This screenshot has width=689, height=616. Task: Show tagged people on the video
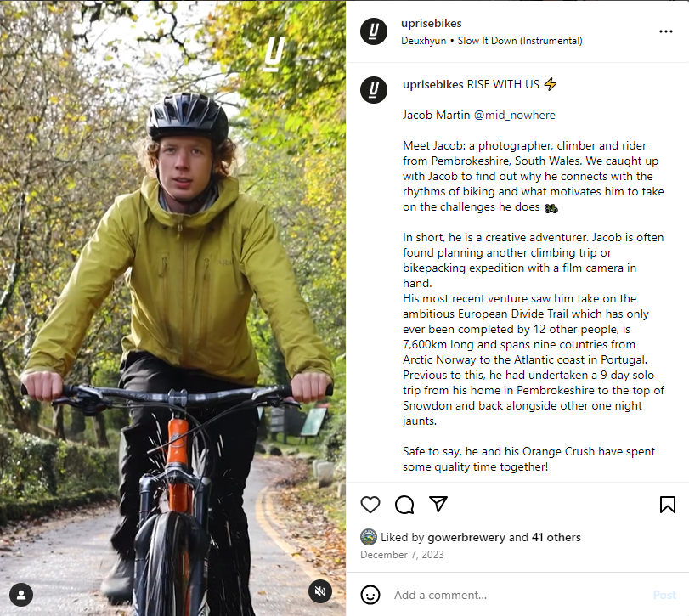coord(21,594)
